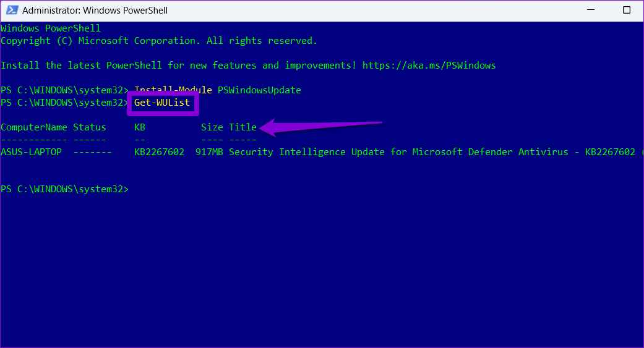Viewport: 644px width, 348px height.
Task: Click the Windows PowerShell banner text line
Action: pyautogui.click(x=51, y=28)
